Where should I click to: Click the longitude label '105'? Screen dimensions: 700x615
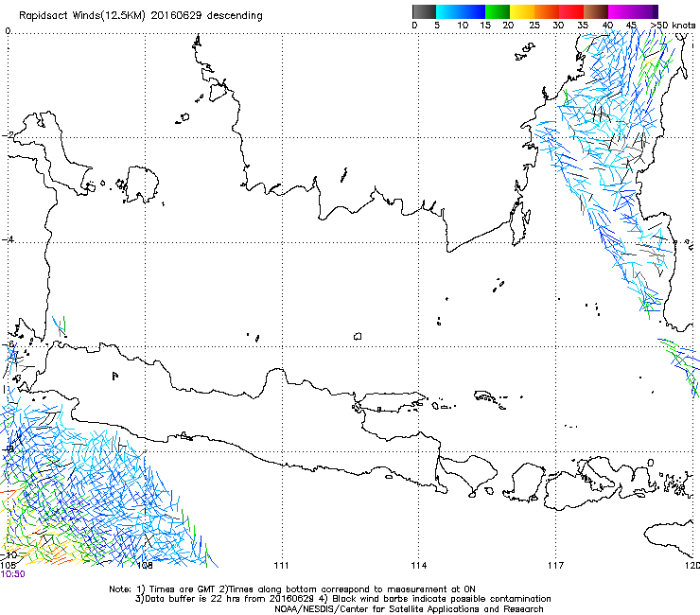click(8, 566)
